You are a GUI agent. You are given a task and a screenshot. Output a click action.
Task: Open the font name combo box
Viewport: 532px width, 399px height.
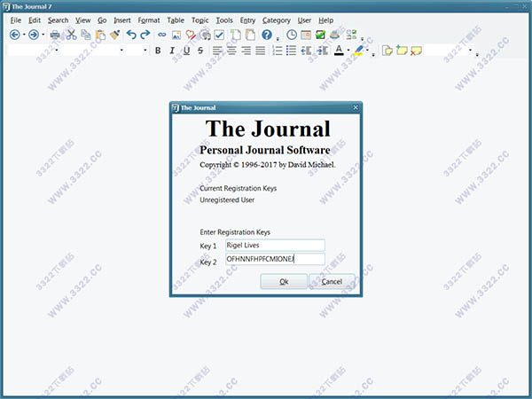92,51
